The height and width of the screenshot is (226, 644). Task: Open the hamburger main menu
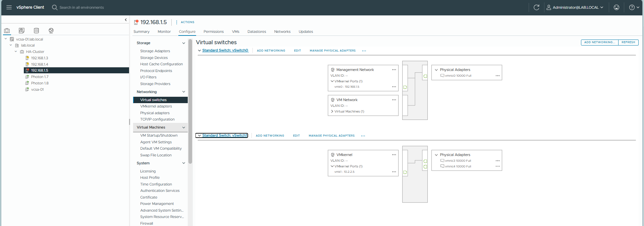click(9, 7)
